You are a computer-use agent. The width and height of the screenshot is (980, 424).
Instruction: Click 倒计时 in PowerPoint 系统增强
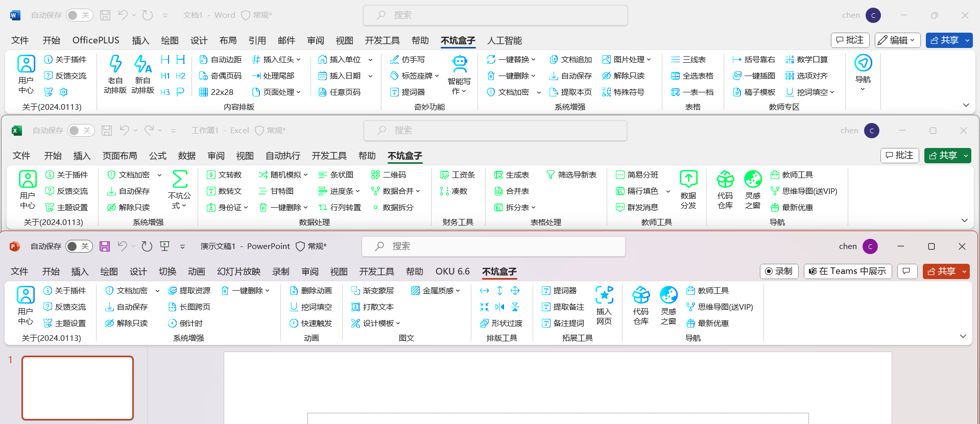click(x=185, y=323)
